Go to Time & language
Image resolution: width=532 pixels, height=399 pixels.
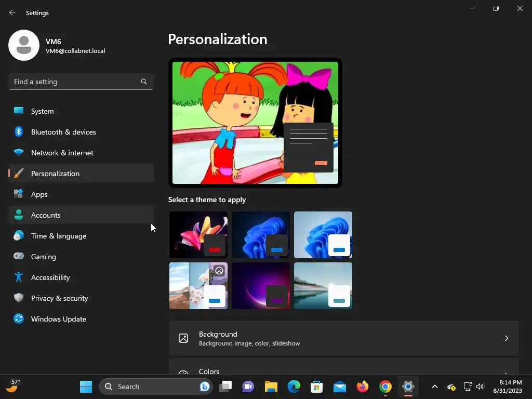click(81, 236)
